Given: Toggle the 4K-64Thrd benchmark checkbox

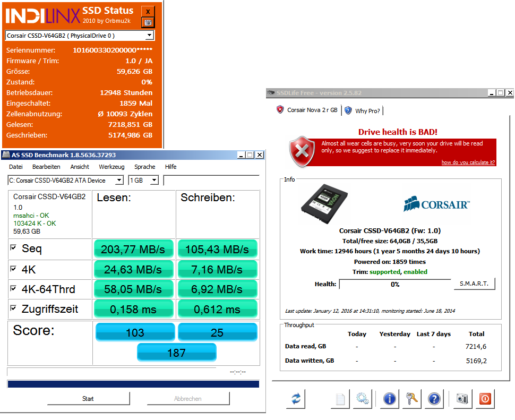Looking at the screenshot, I should [13, 288].
